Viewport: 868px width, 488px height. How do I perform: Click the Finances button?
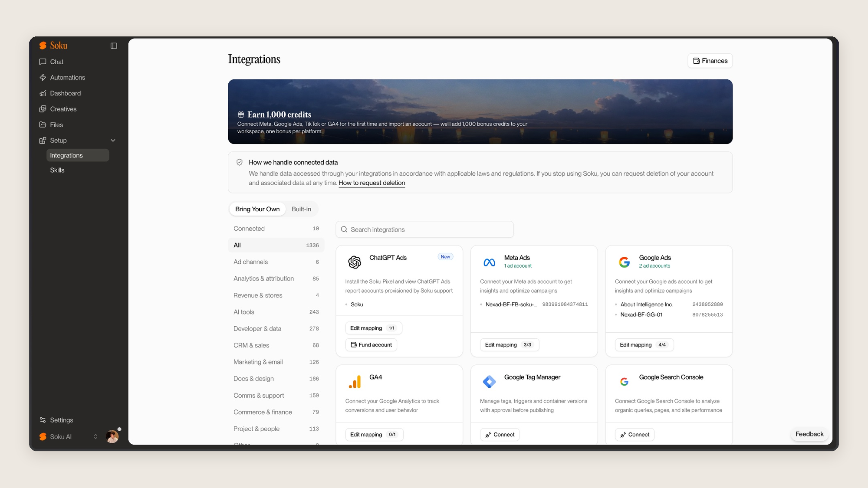[710, 61]
